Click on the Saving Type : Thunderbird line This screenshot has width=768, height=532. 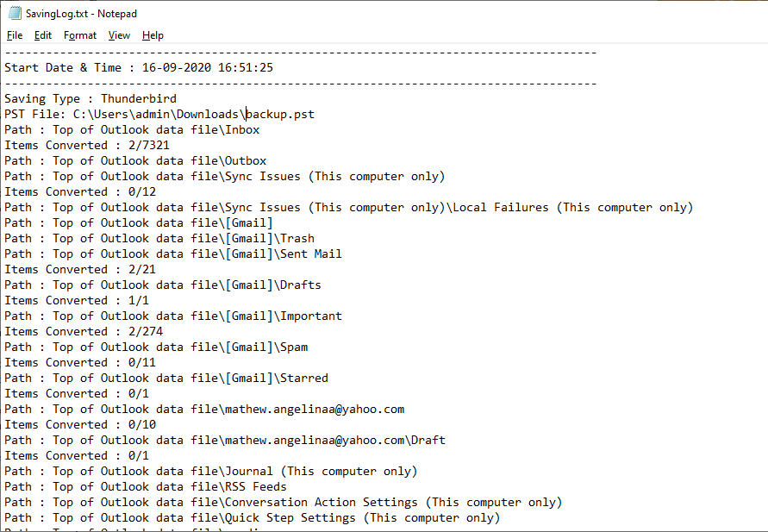[91, 98]
